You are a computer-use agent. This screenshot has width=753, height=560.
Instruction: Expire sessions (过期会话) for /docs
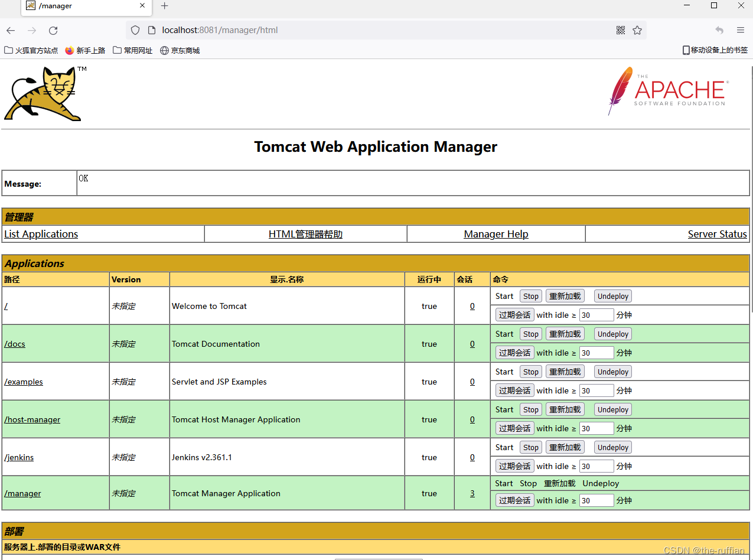point(515,353)
